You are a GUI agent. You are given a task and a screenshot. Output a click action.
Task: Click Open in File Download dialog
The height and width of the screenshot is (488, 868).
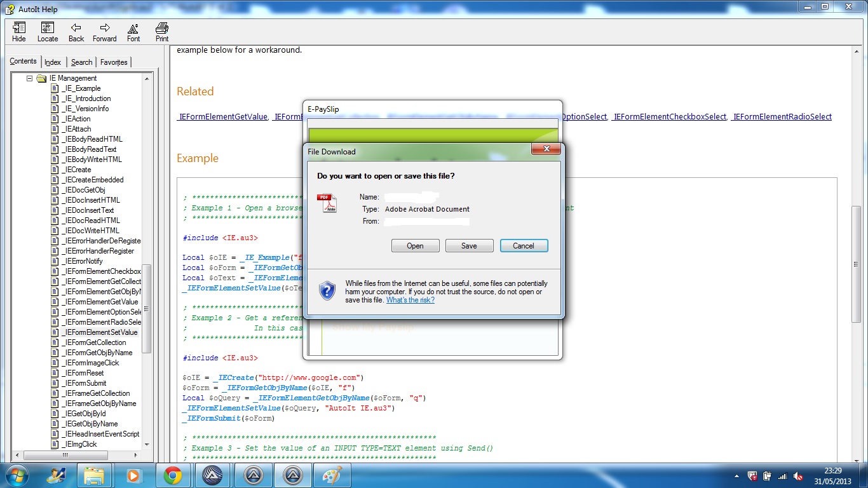click(415, 246)
